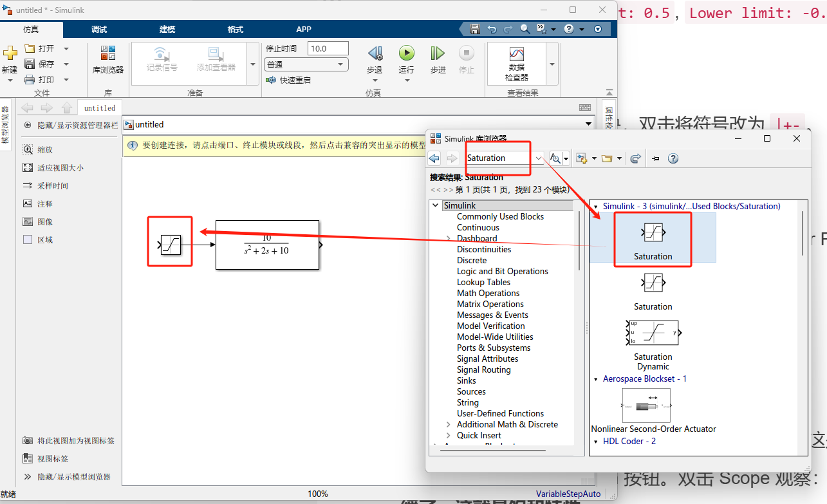Screen dimensions: 827x504
Task: Select Commonly Used Blocks in library tree
Action: coord(500,216)
